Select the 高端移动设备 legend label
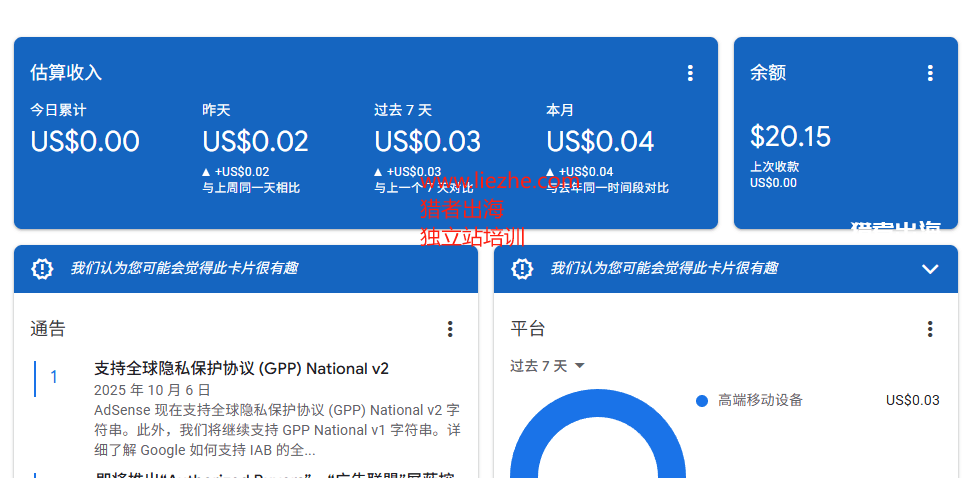This screenshot has height=478, width=971. (x=760, y=400)
